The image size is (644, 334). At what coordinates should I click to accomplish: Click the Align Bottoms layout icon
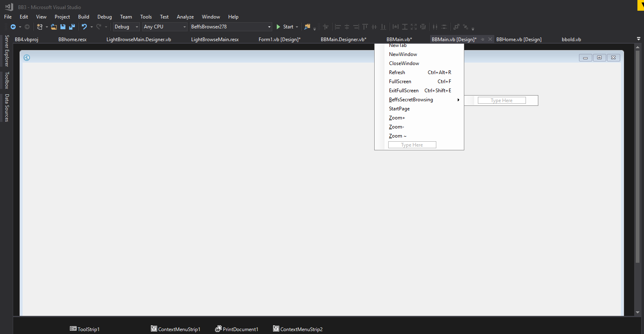pyautogui.click(x=383, y=27)
